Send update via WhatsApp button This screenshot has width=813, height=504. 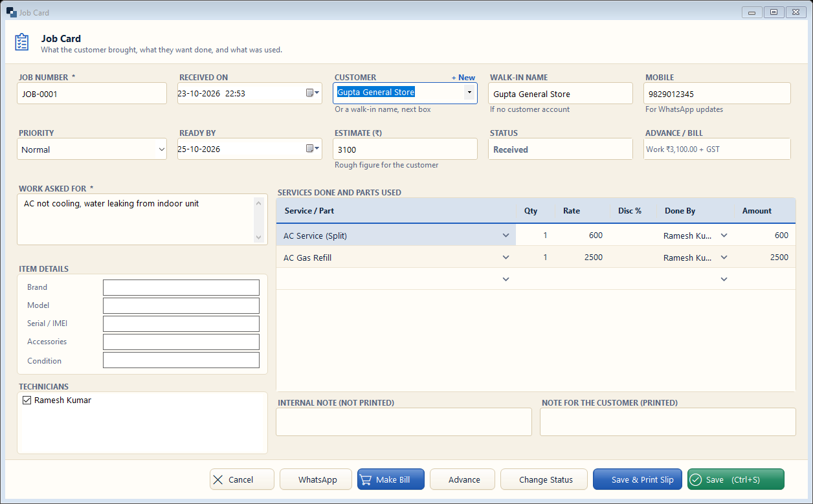click(316, 479)
